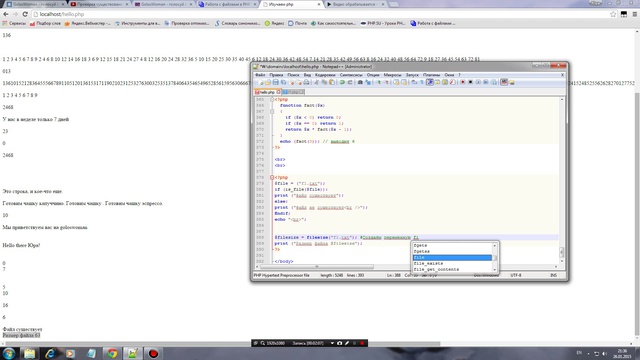Choose highlighted 'file' autocomplete suggestion
Screen dimensions: 640x360
pyautogui.click(x=452, y=258)
